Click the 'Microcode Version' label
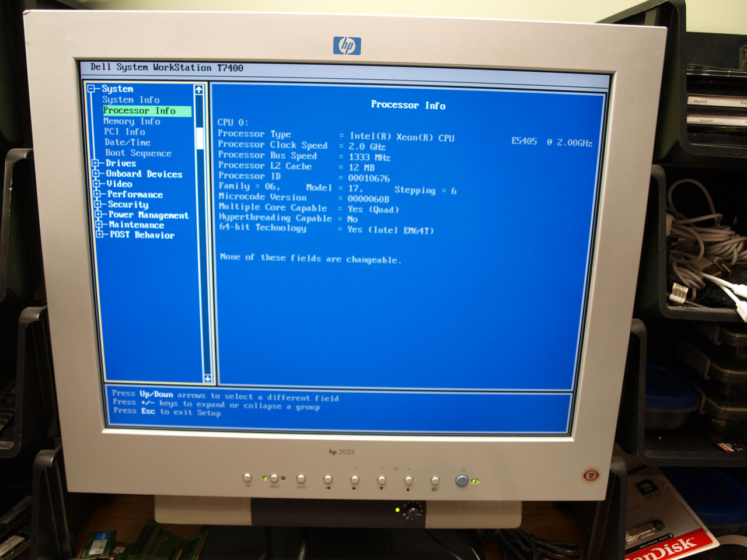 tap(263, 197)
